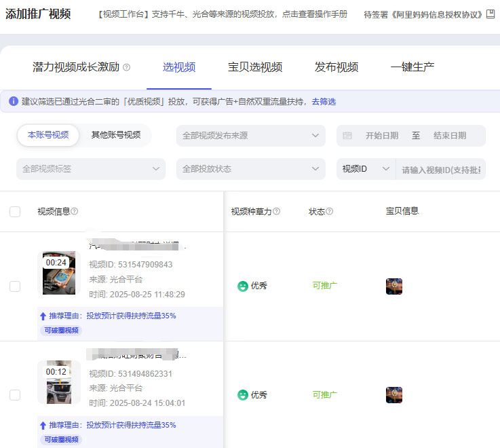This screenshot has height=448, width=500.
Task: Switch to the 潜力视频成长激励 tab
Action: [76, 67]
